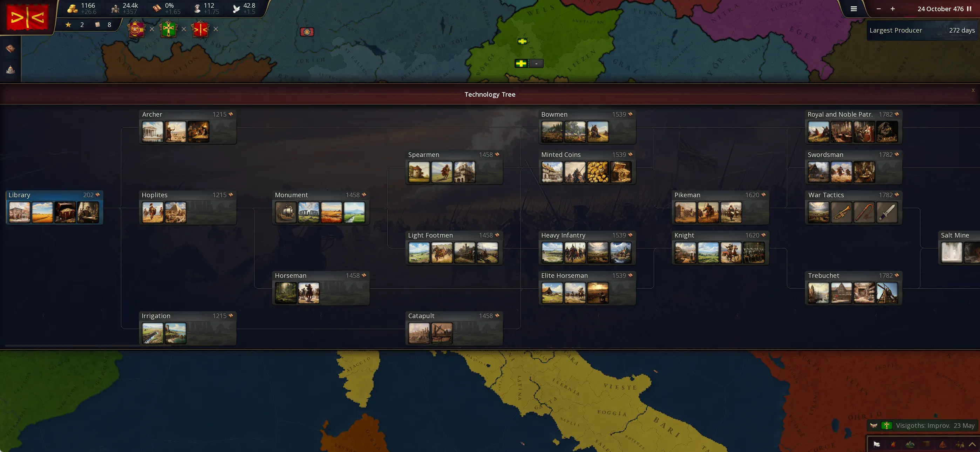Select the Minted Coins technology
The width and height of the screenshot is (980, 452).
click(x=561, y=155)
